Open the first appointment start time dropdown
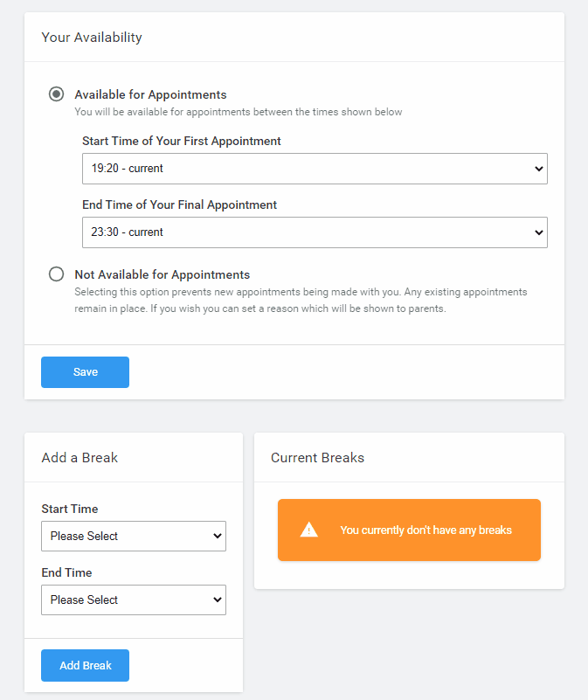588x700 pixels. (315, 169)
